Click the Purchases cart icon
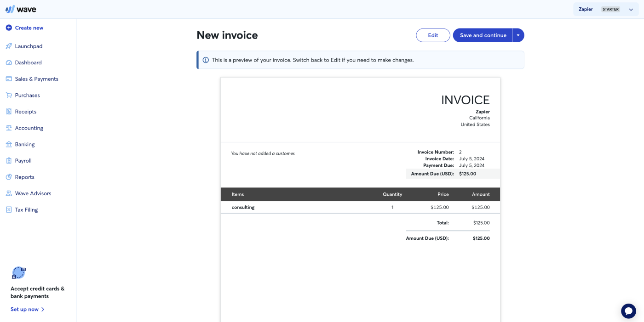Image resolution: width=644 pixels, height=322 pixels. pyautogui.click(x=9, y=95)
